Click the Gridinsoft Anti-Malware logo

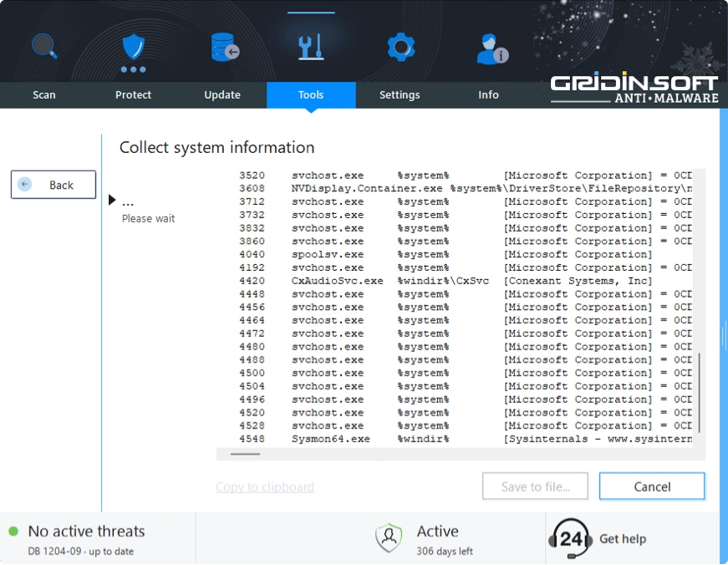(x=634, y=89)
